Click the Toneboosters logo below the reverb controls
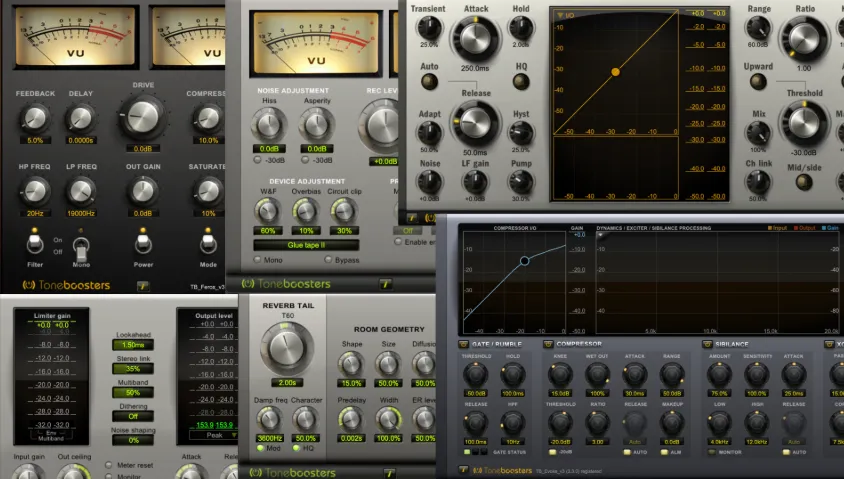This screenshot has width=844, height=479. pyautogui.click(x=292, y=473)
